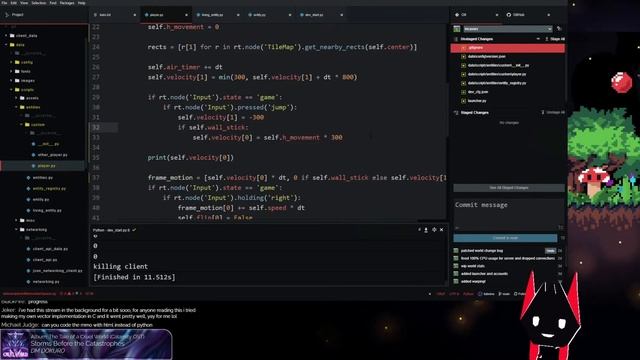640x360 pixels.
Task: Click the commit co-author icon below message box
Action: pyautogui.click(x=457, y=228)
